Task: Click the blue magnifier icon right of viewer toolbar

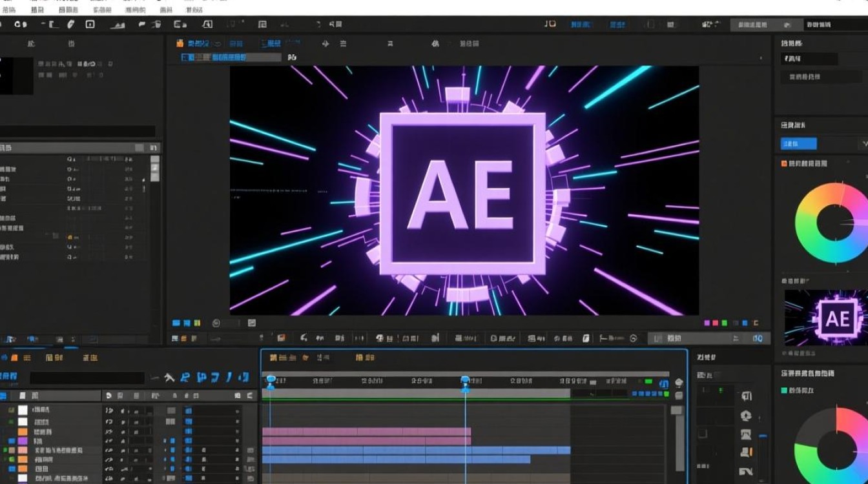Action: tap(758, 338)
